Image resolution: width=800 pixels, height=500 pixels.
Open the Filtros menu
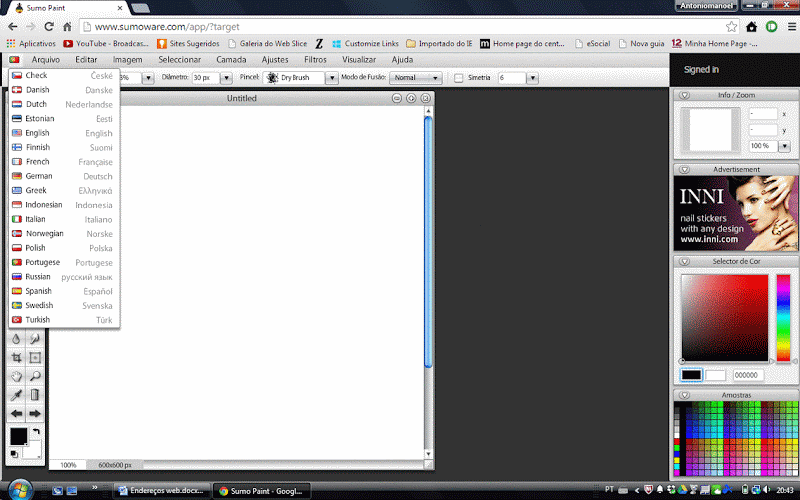[x=315, y=60]
